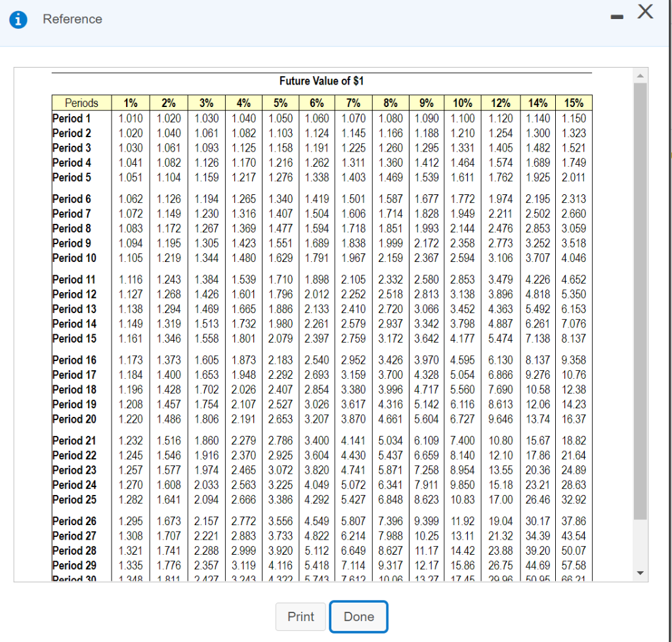Click the 14% column header
The width and height of the screenshot is (672, 642).
(x=538, y=103)
